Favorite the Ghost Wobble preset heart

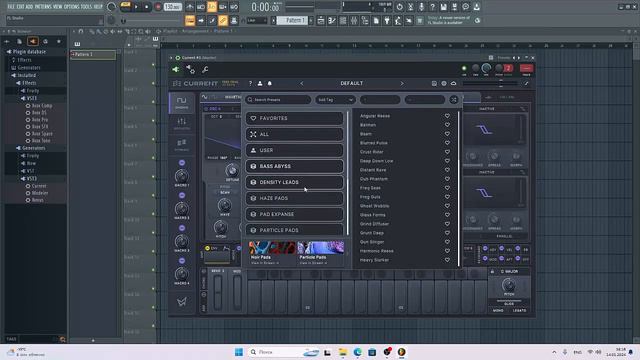[447, 206]
